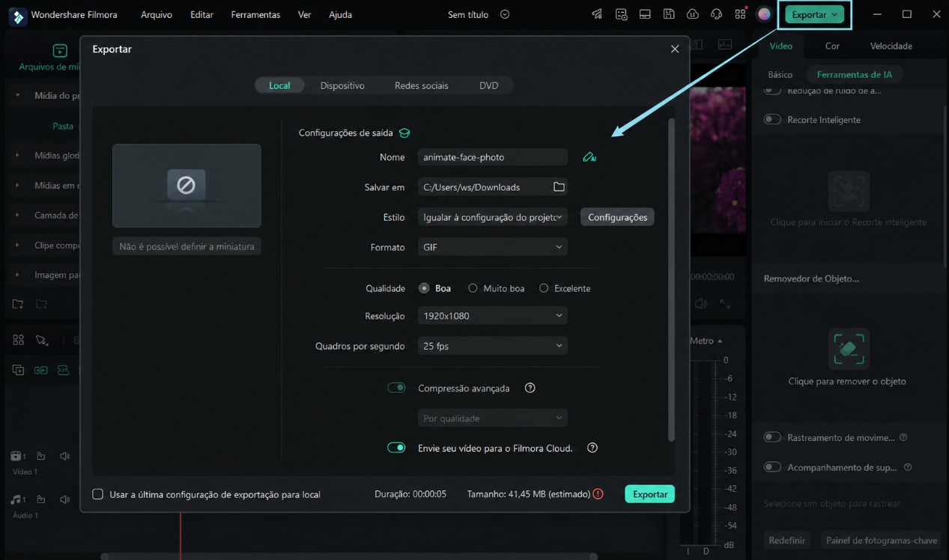The width and height of the screenshot is (949, 560).
Task: Click the Nome input field
Action: point(492,157)
